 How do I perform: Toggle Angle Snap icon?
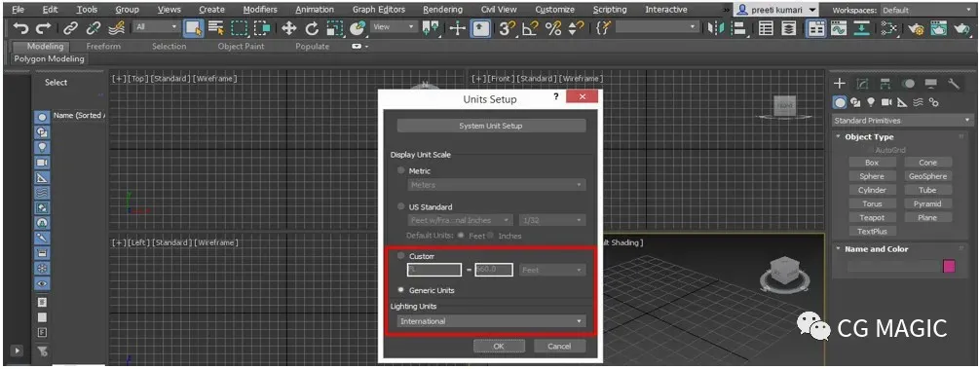click(x=530, y=28)
